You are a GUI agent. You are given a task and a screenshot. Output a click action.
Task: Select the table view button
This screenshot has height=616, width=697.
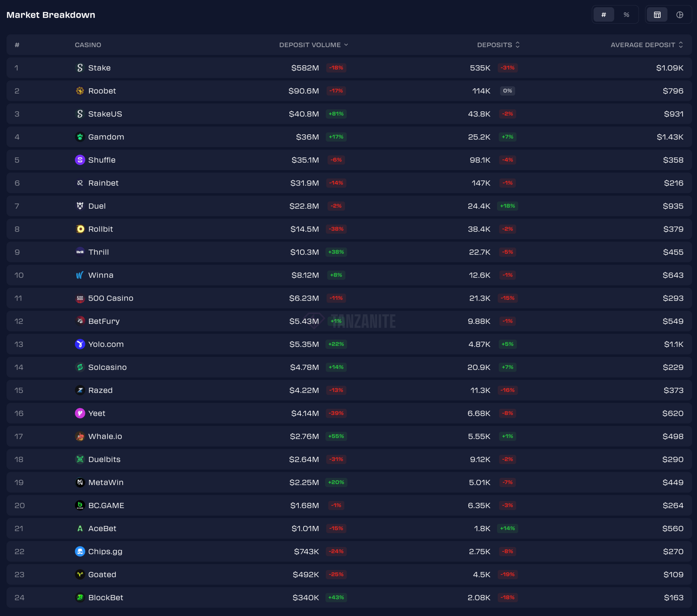pos(657,15)
